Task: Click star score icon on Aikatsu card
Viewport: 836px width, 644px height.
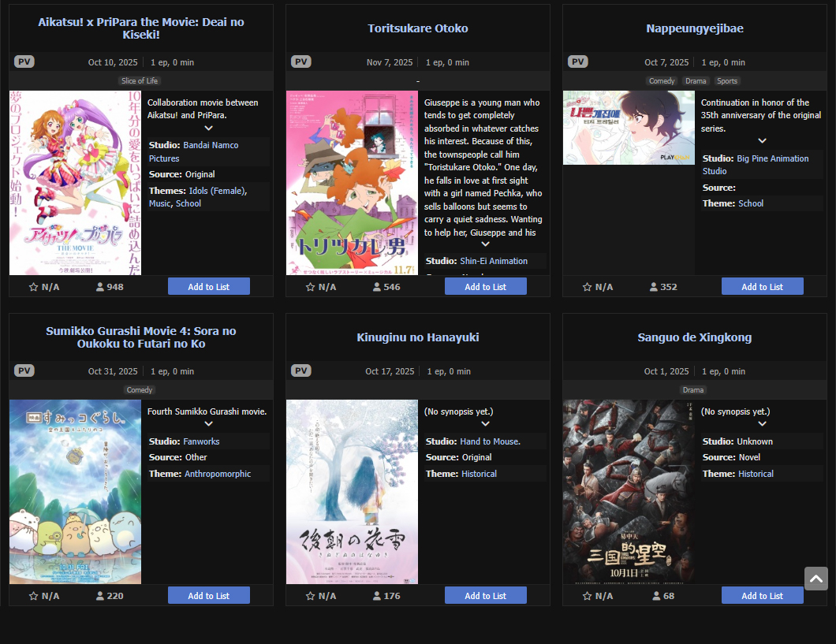Action: [34, 287]
